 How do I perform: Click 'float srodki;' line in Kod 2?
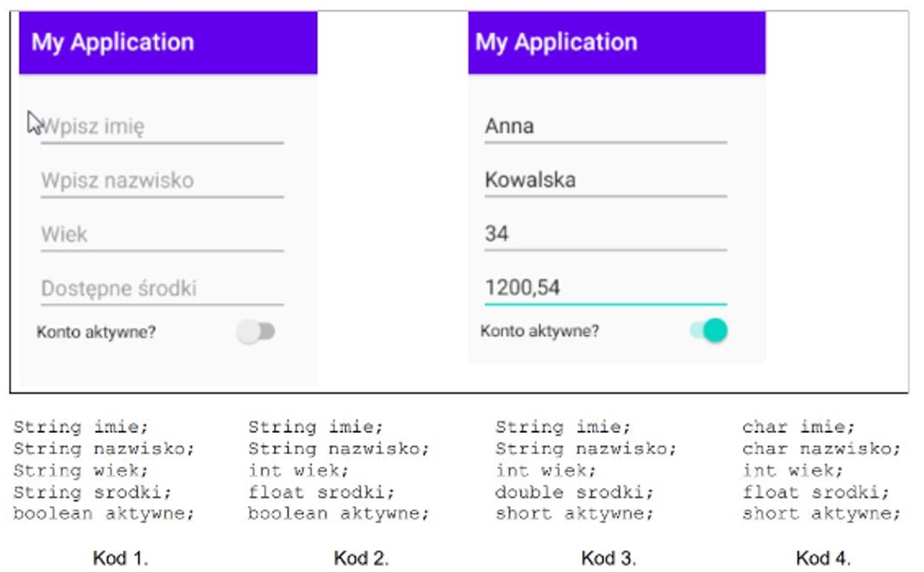point(321,492)
